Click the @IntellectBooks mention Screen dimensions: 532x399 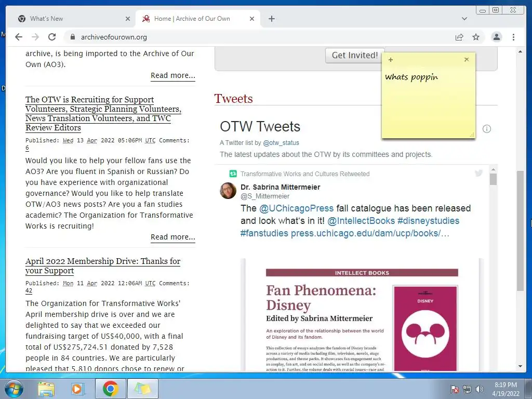coord(361,221)
